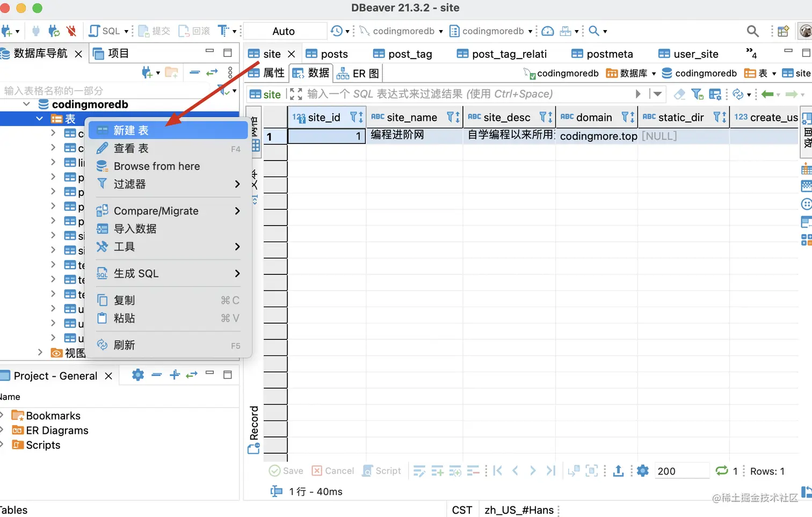Screen dimensions: 812x517
Task: Open the custom filter settings table icon
Action: coord(715,94)
